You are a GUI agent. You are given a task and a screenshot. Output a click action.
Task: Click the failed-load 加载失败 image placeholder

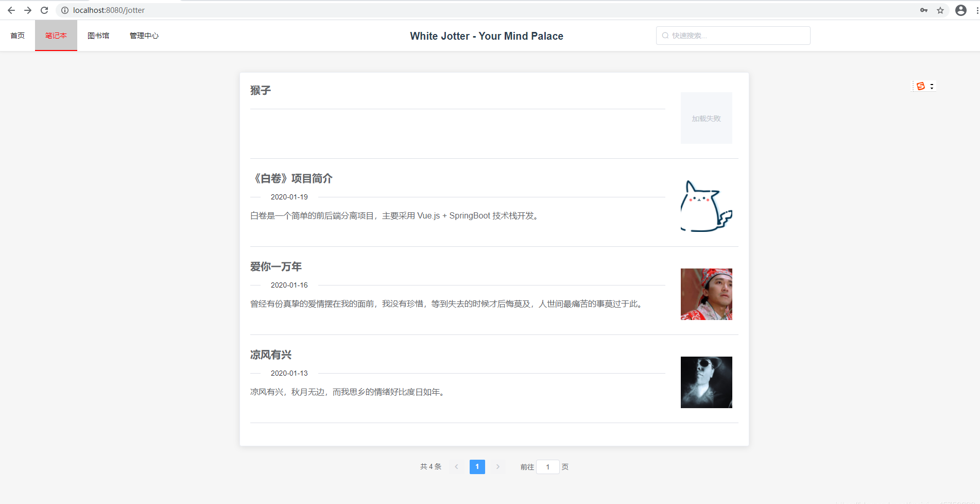point(707,118)
